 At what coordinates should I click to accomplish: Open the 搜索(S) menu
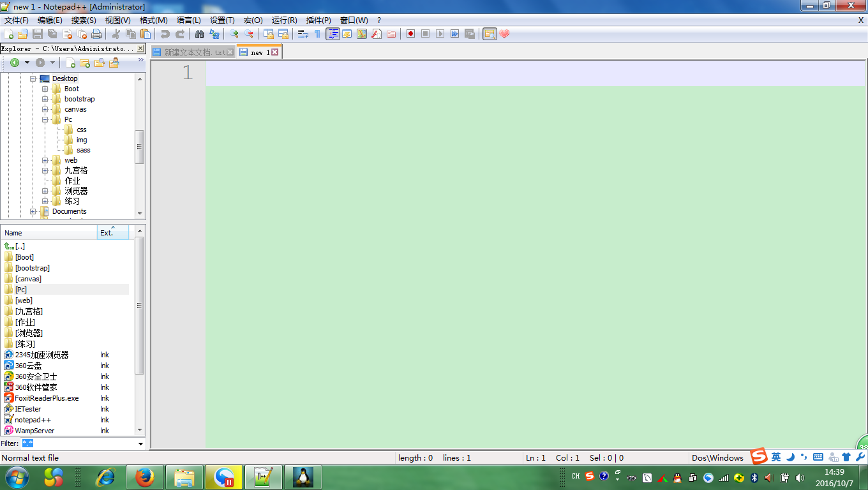84,20
